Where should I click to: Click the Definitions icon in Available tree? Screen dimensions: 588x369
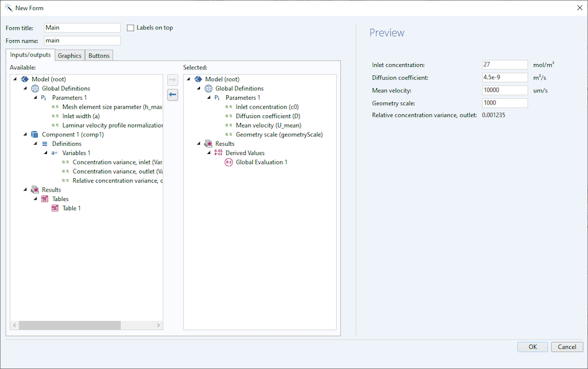(45, 144)
